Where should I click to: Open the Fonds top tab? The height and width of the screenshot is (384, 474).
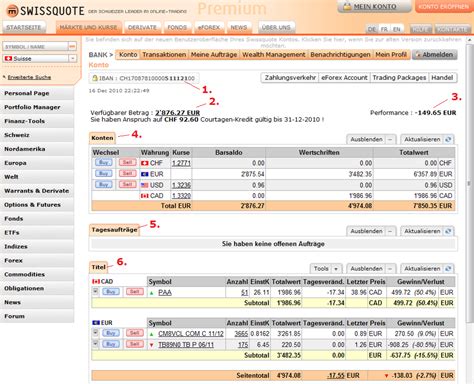177,27
